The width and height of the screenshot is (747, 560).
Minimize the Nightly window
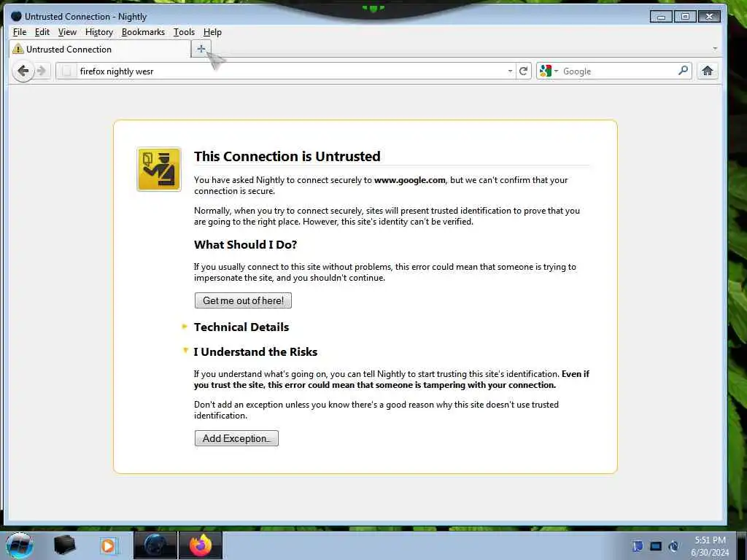pos(661,17)
